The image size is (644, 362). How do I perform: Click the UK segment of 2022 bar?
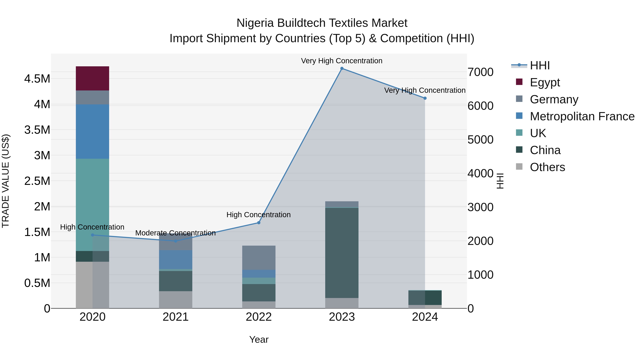pyautogui.click(x=259, y=281)
